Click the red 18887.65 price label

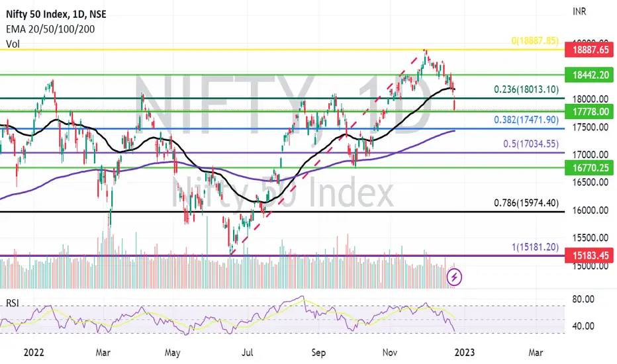[x=591, y=50]
